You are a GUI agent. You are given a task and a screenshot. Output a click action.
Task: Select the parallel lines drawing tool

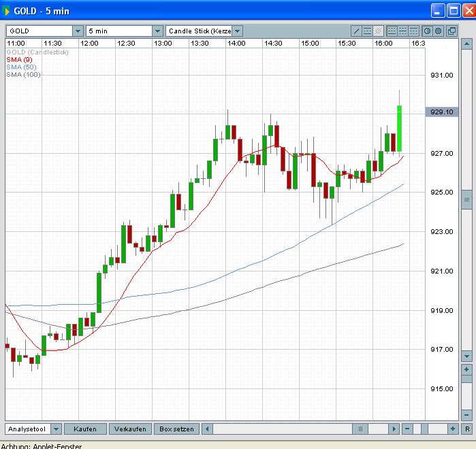[367, 31]
